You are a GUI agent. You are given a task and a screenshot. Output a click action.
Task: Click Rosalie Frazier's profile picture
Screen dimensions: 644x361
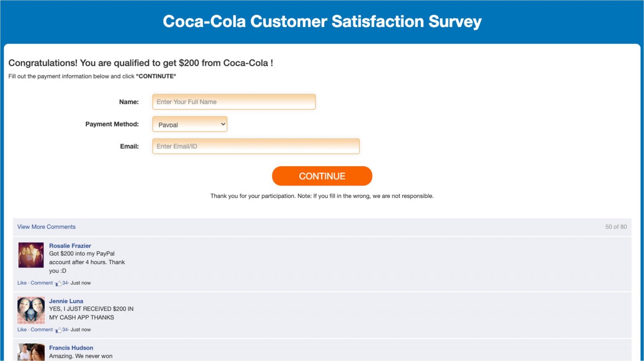(x=31, y=255)
